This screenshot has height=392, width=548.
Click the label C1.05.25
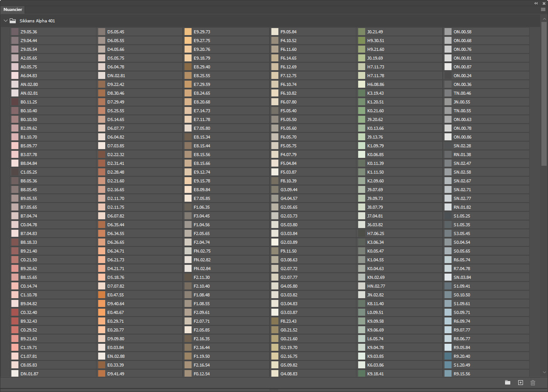pos(29,172)
